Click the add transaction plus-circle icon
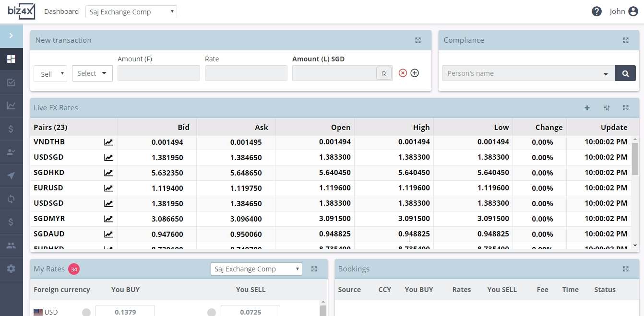 click(415, 73)
